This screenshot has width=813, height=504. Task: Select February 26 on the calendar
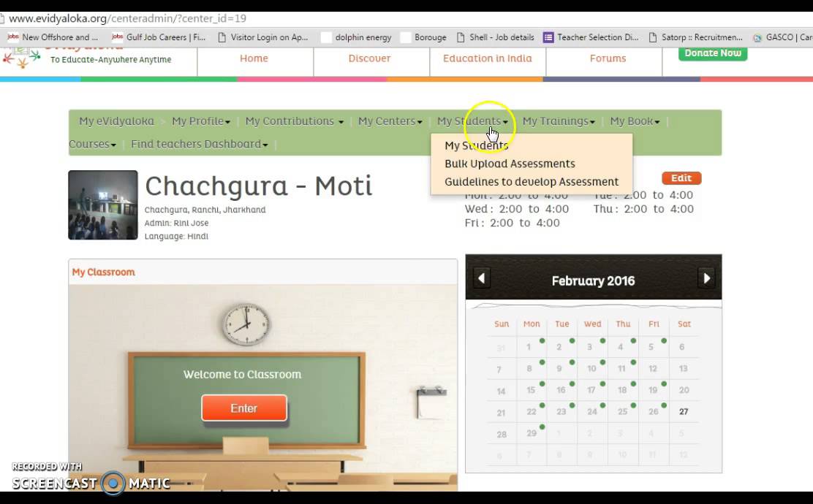coord(654,412)
